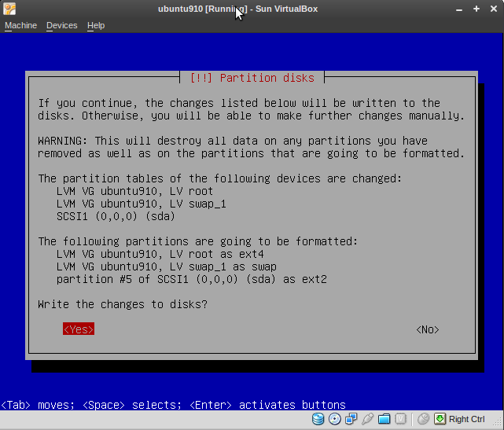504x430 pixels.
Task: Click the hard disk activity icon
Action: pyautogui.click(x=318, y=419)
